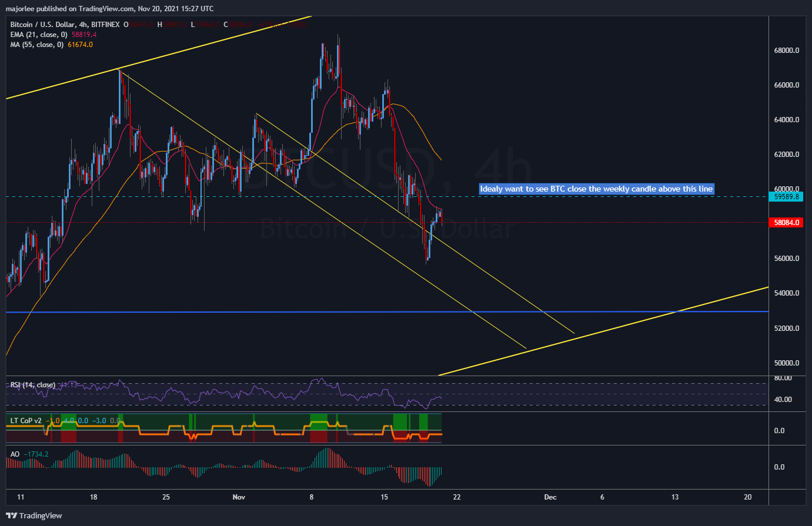Click the 50000.0 price axis label
The height and width of the screenshot is (526, 812).
[787, 363]
